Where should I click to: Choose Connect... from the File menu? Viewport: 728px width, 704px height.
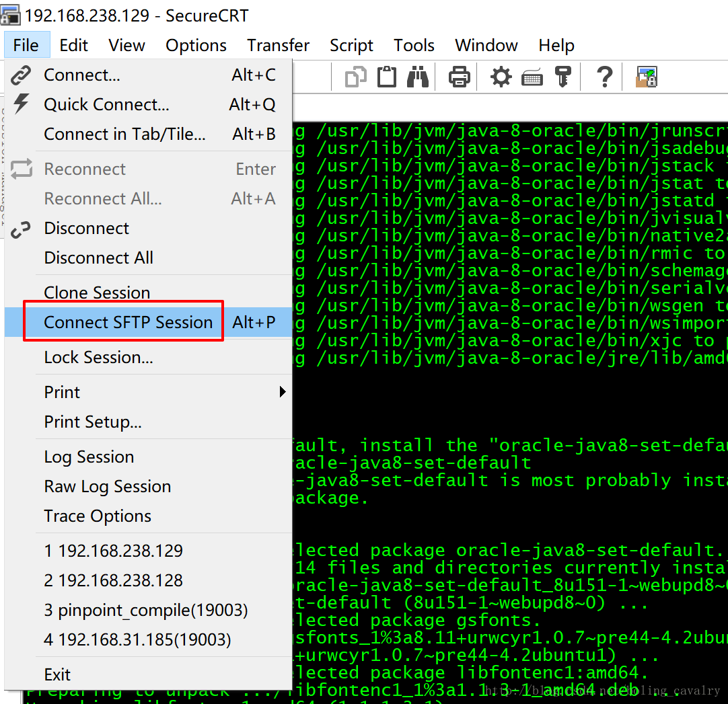(x=148, y=75)
